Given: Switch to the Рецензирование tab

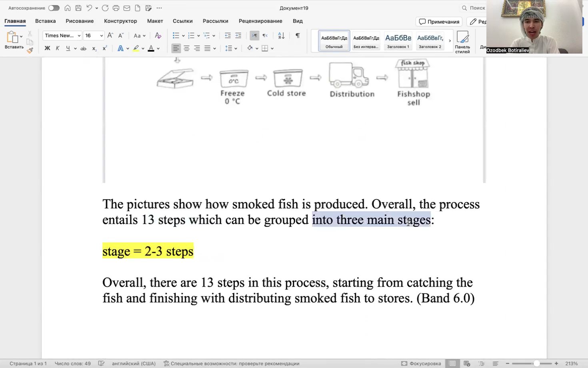Looking at the screenshot, I should [x=260, y=21].
